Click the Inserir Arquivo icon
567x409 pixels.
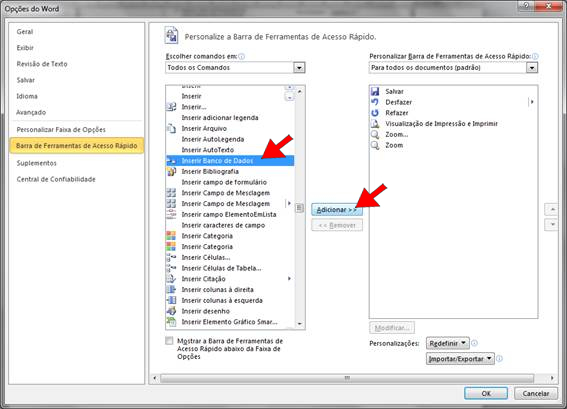click(171, 128)
